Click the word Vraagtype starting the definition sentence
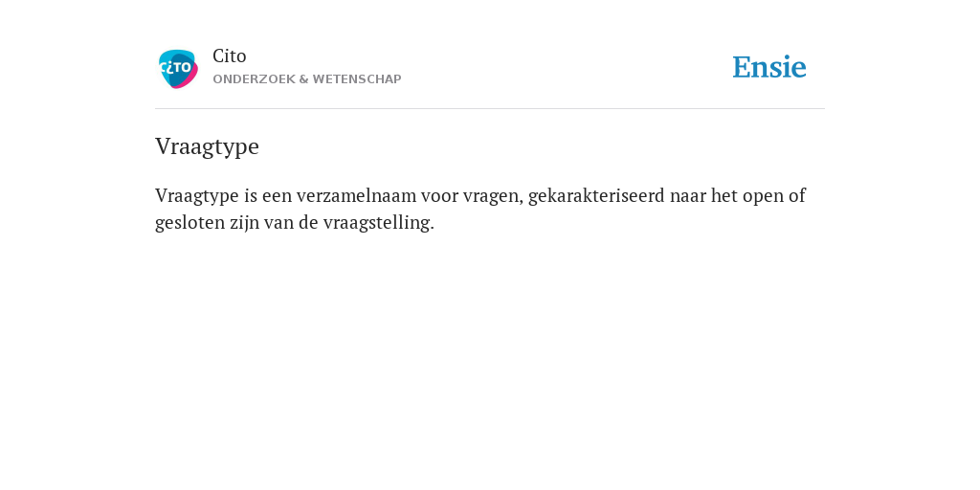The width and height of the screenshot is (980, 490). (197, 196)
